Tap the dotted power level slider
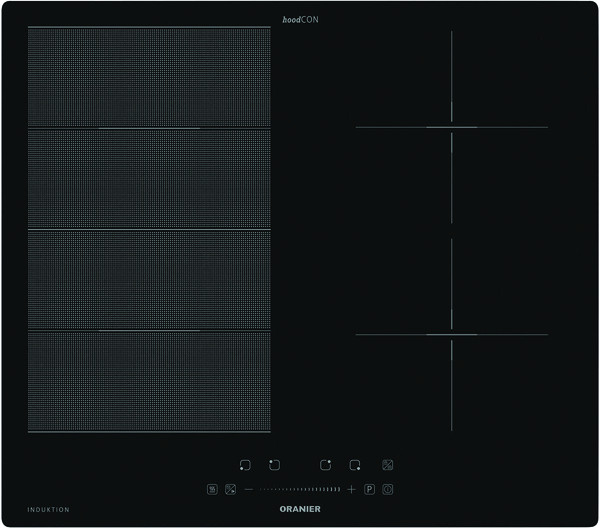This screenshot has width=600, height=528. 300,490
